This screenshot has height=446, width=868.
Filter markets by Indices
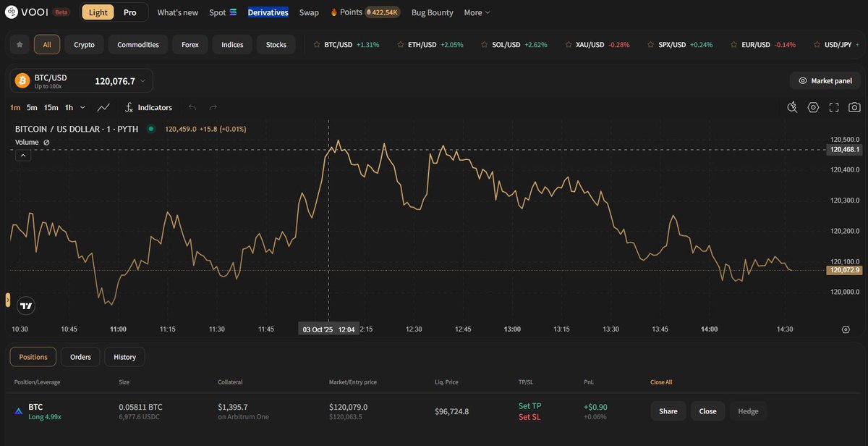(x=232, y=44)
